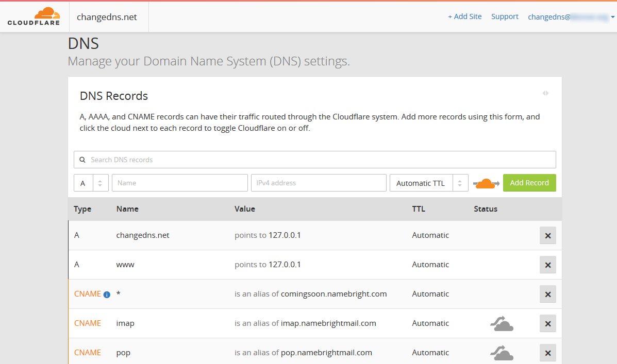Click the + Add Site link
The height and width of the screenshot is (364, 617).
(464, 16)
